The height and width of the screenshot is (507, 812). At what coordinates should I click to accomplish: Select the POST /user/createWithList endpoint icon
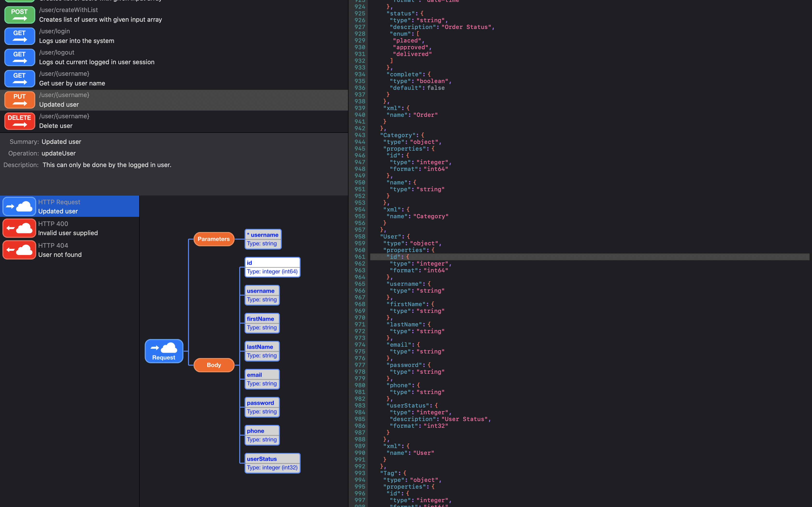click(20, 15)
